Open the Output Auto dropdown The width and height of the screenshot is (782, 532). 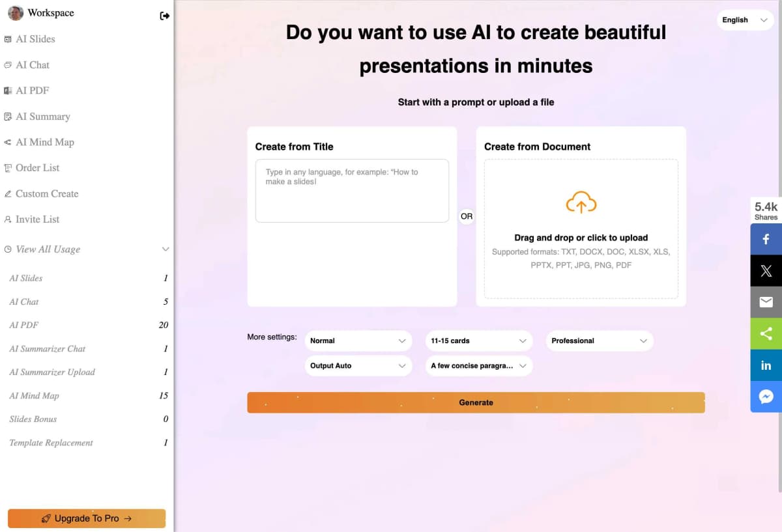coord(358,366)
